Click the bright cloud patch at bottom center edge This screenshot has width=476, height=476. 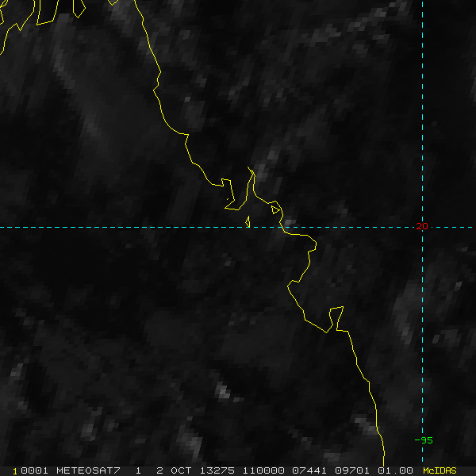point(191,445)
